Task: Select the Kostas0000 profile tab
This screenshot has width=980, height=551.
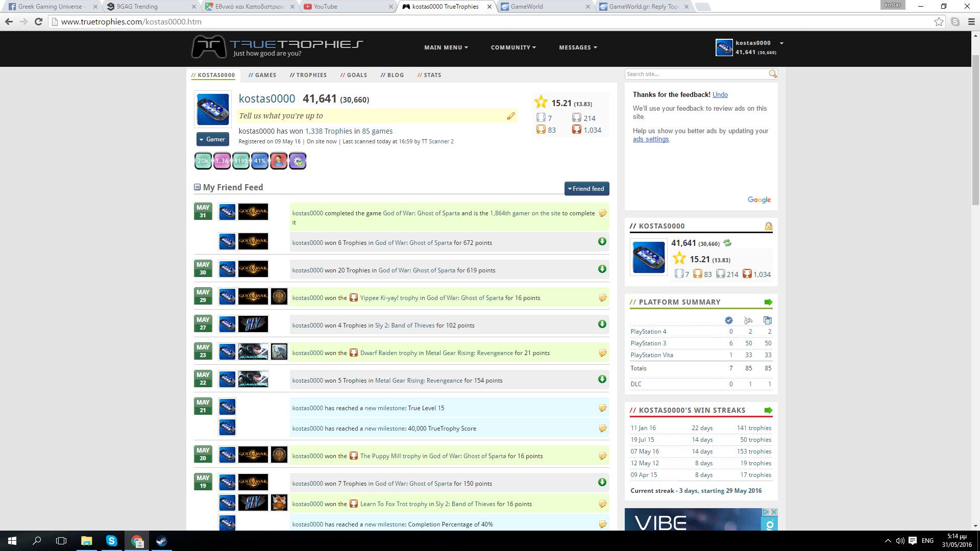Action: click(213, 75)
